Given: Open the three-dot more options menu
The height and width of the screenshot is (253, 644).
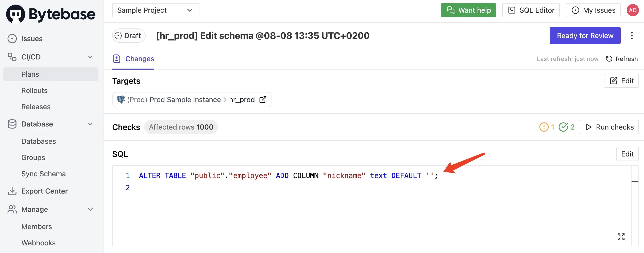Looking at the screenshot, I should pyautogui.click(x=632, y=36).
